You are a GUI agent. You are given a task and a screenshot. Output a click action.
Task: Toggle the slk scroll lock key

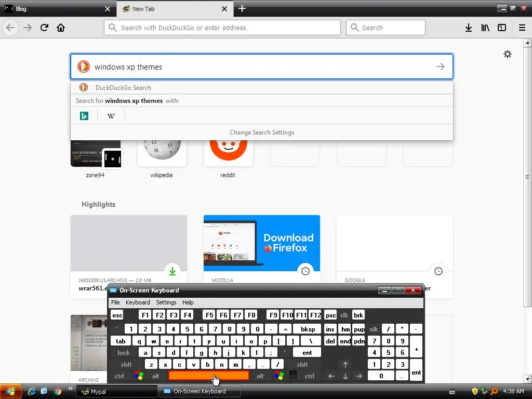344,315
